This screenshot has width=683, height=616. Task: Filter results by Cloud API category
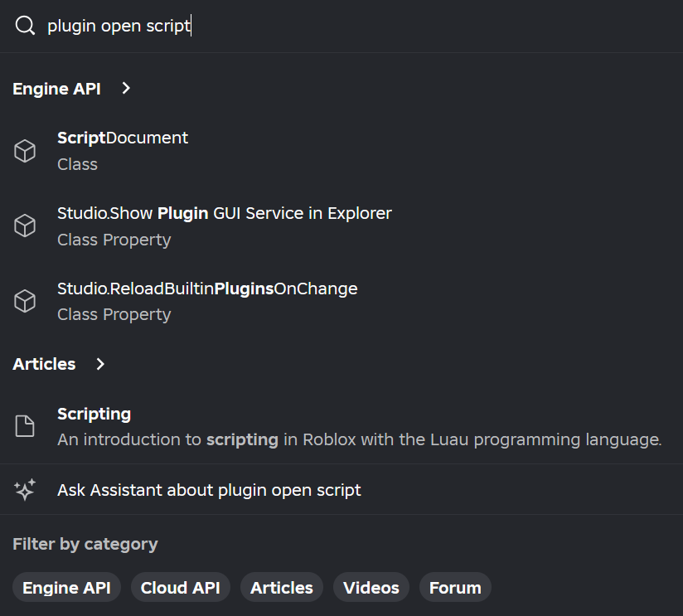click(181, 587)
